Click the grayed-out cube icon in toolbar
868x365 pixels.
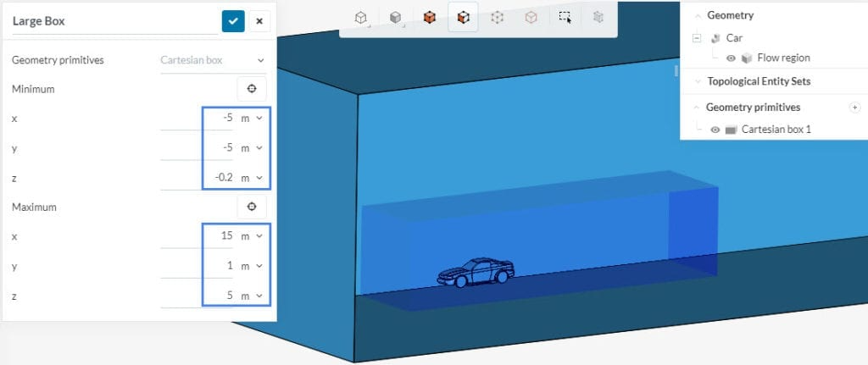(x=598, y=18)
